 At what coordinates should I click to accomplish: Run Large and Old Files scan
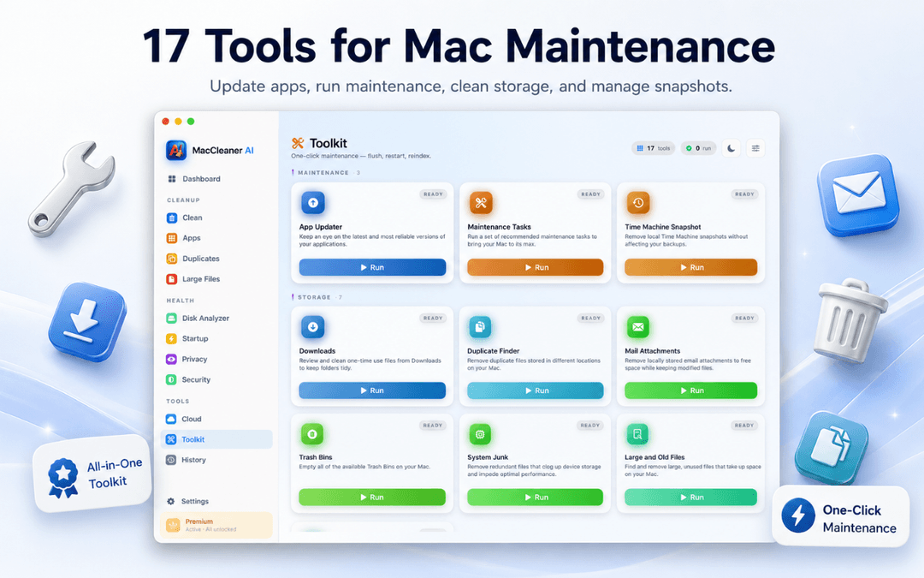coord(690,498)
